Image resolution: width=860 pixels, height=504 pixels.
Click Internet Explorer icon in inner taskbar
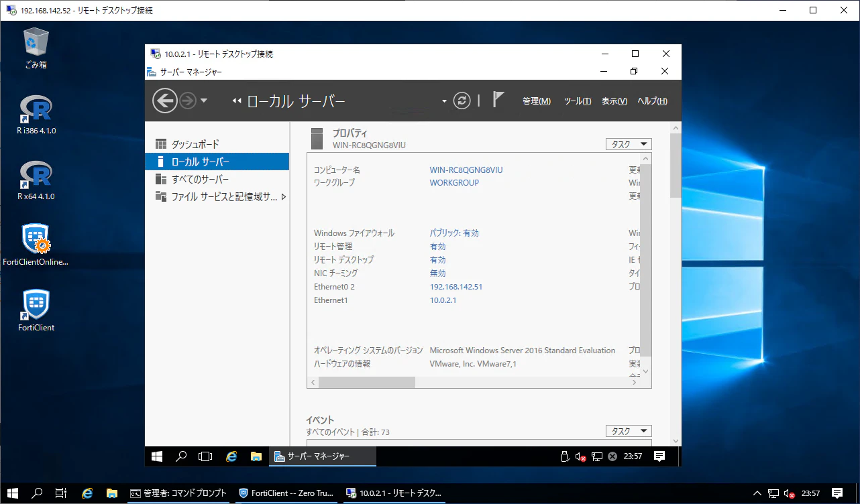point(232,456)
